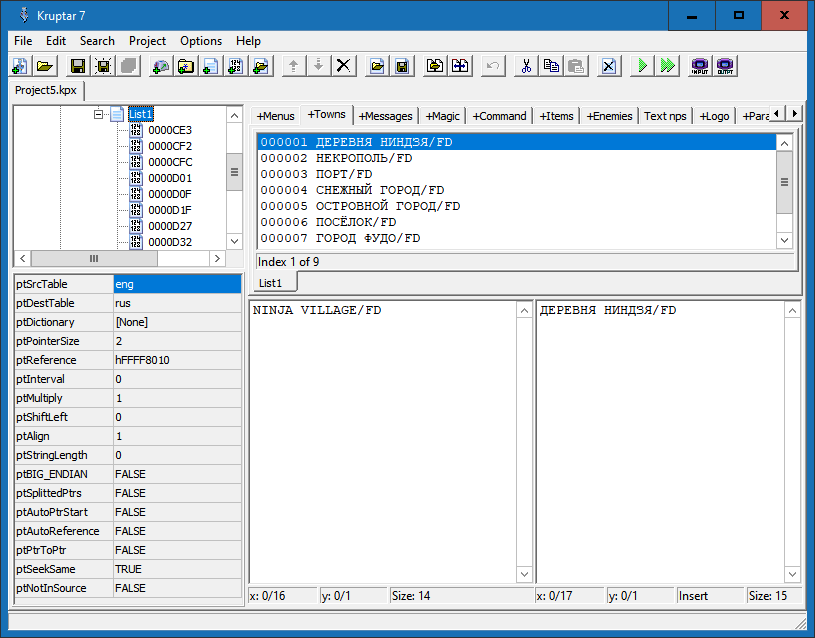Open the Search menu
Image resolution: width=815 pixels, height=638 pixels.
[x=97, y=41]
